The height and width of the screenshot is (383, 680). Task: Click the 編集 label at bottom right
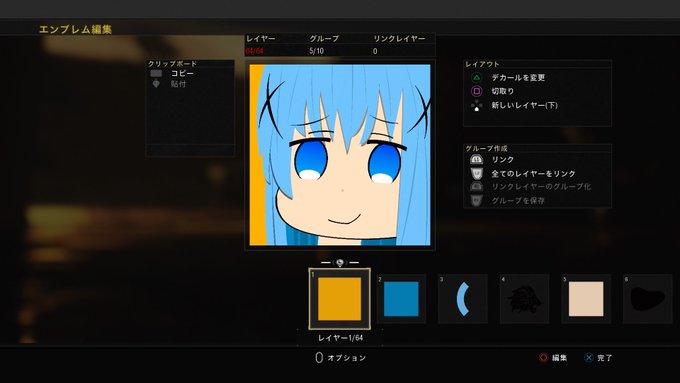pos(559,358)
